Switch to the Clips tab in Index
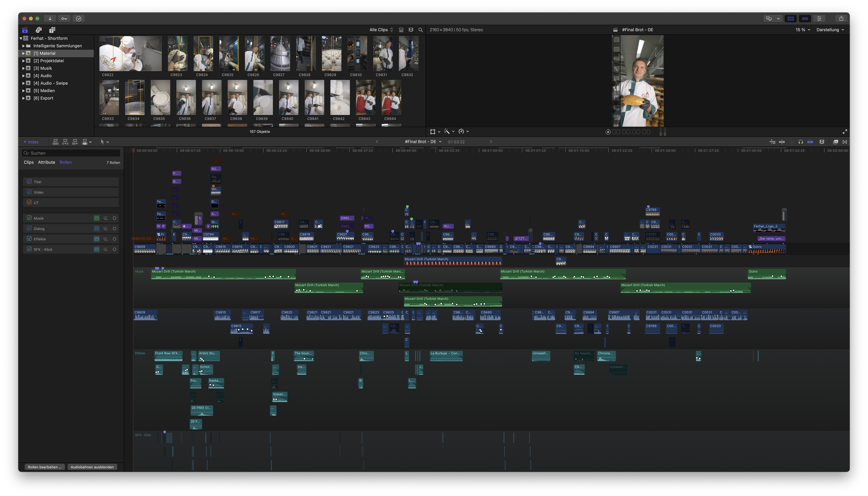The image size is (868, 496). coord(29,162)
